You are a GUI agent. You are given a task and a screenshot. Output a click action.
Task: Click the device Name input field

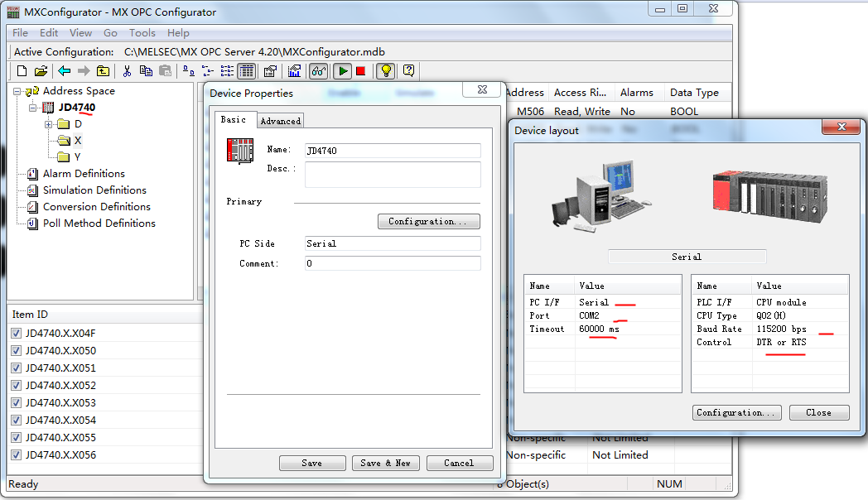[x=393, y=151]
